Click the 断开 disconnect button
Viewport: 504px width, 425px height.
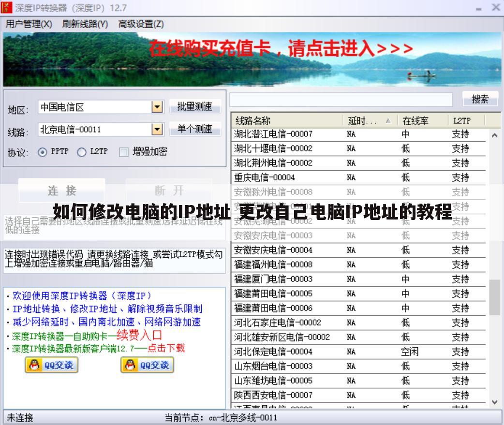click(169, 191)
